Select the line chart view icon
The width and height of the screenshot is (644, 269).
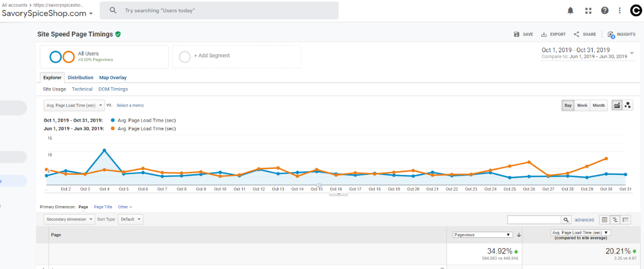pyautogui.click(x=617, y=105)
